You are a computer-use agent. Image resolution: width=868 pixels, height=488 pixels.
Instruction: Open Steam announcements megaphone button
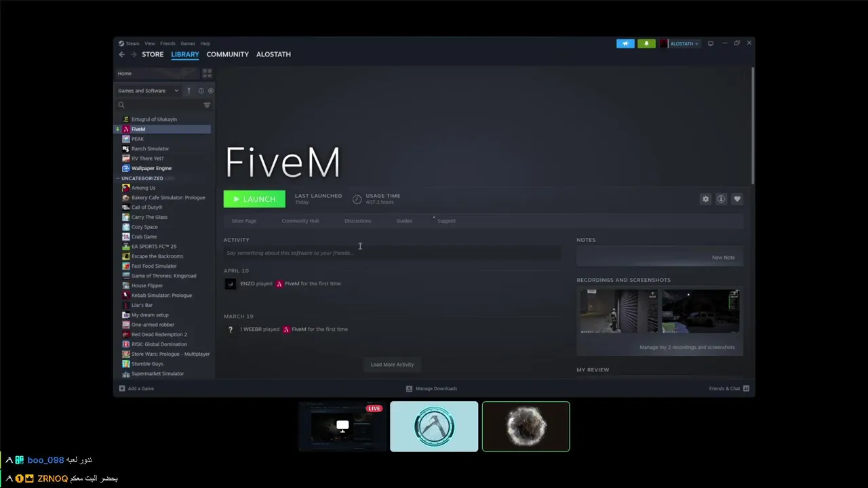[x=625, y=43]
